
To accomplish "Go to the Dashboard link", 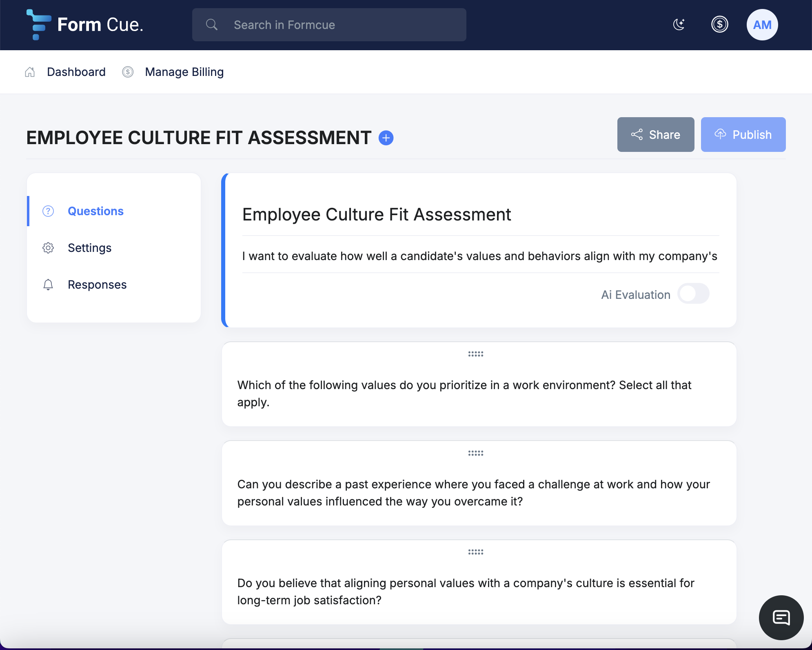I will click(76, 72).
